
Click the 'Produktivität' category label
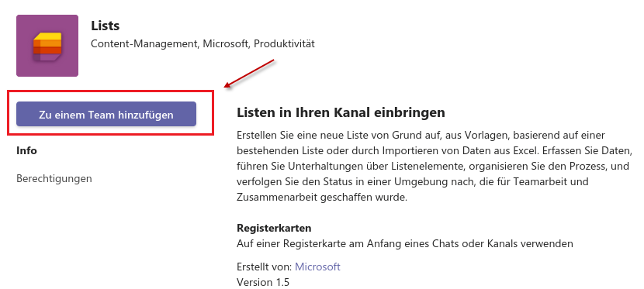284,44
